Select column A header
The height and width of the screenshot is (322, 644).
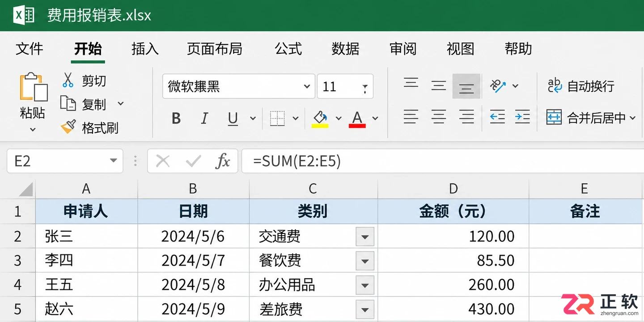(86, 189)
